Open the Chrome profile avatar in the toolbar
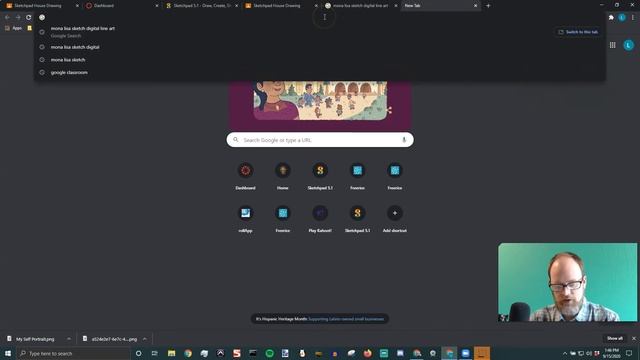640x360 pixels. pos(622,18)
